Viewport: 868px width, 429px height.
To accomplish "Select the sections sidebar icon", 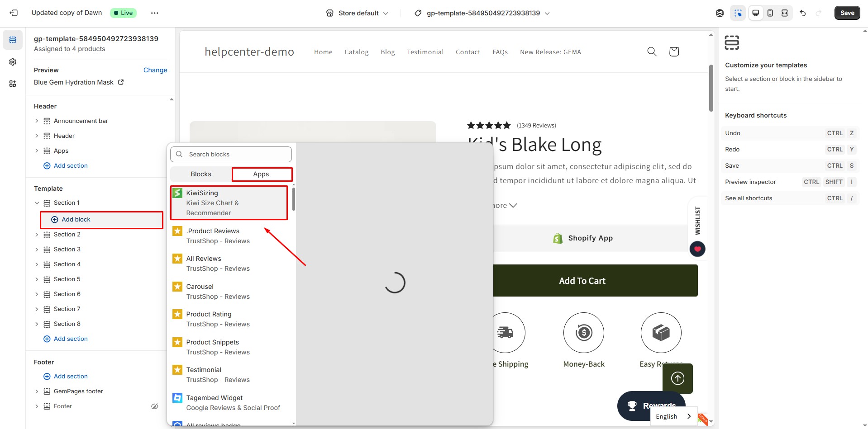I will coord(13,40).
